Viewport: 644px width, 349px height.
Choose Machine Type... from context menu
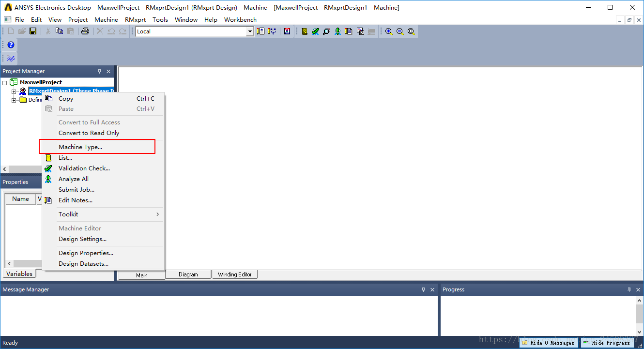103,147
